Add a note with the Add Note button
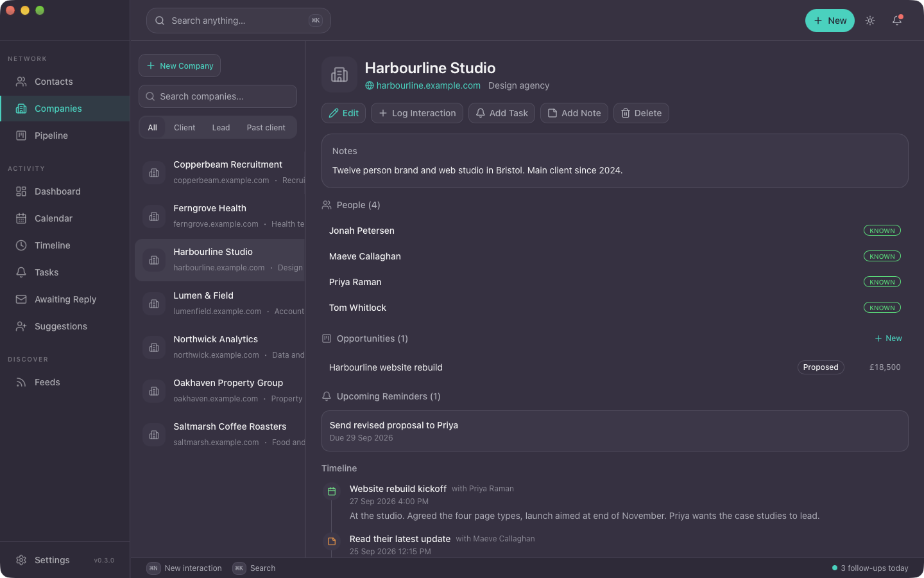This screenshot has width=924, height=578. tap(574, 113)
